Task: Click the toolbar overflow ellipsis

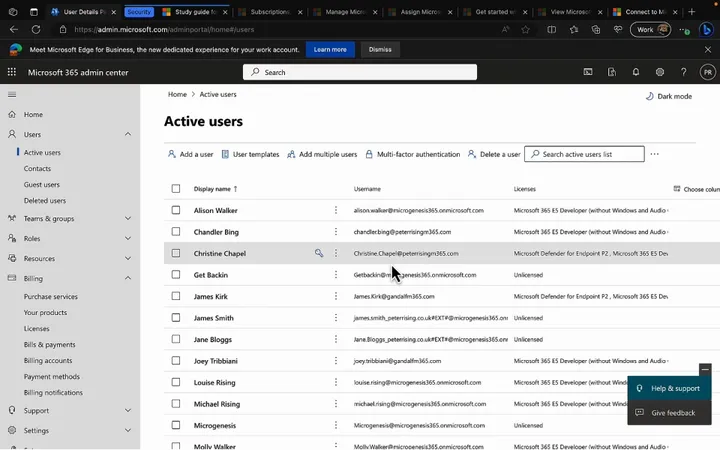Action: (654, 154)
